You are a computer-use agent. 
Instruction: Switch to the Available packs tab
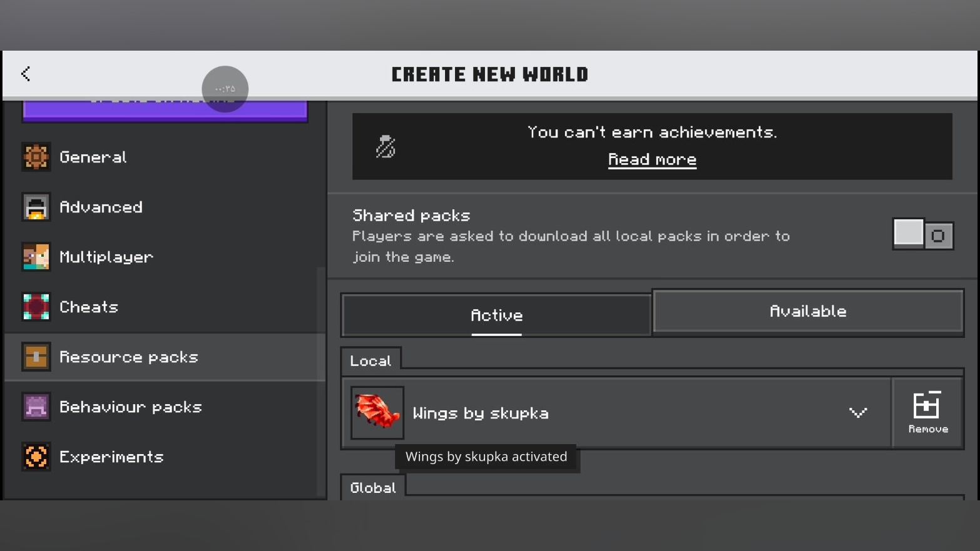(808, 311)
